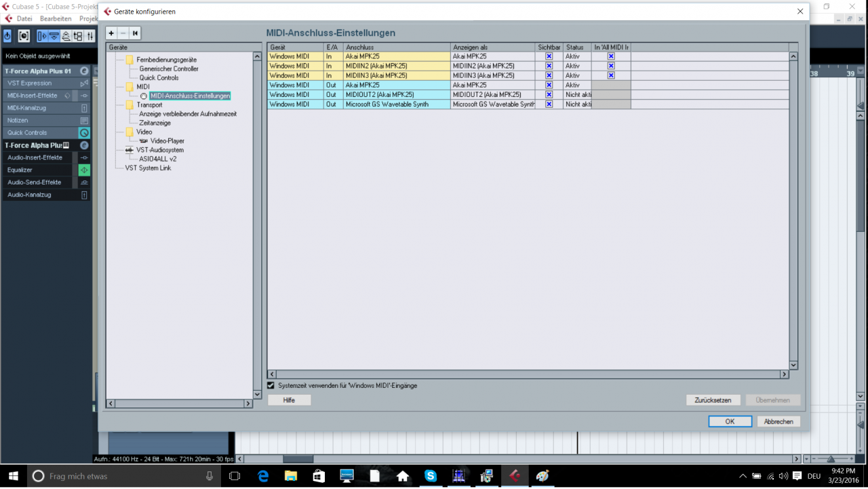Click the Abbrechen button

click(x=778, y=421)
